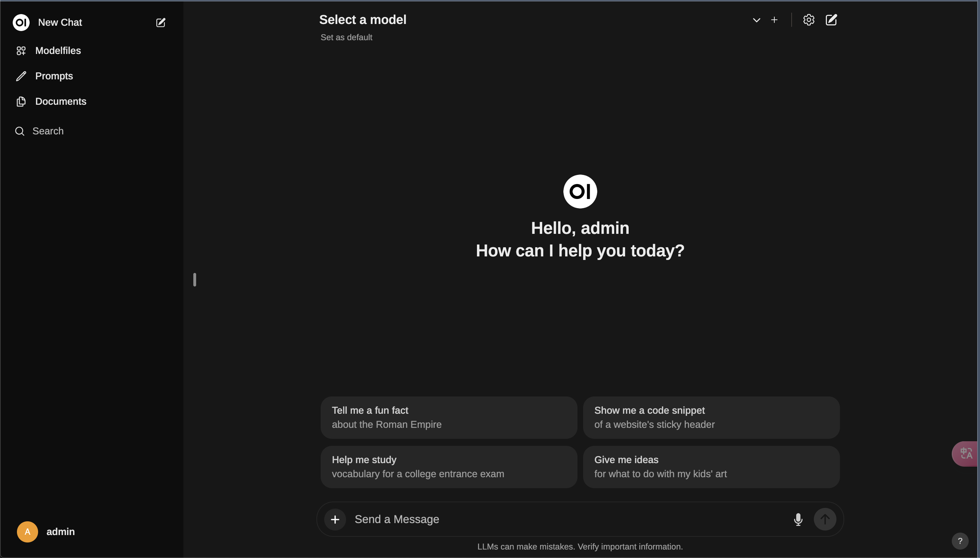Expand the Select a model dropdown chevron
Screen dimensions: 980x558
(756, 20)
